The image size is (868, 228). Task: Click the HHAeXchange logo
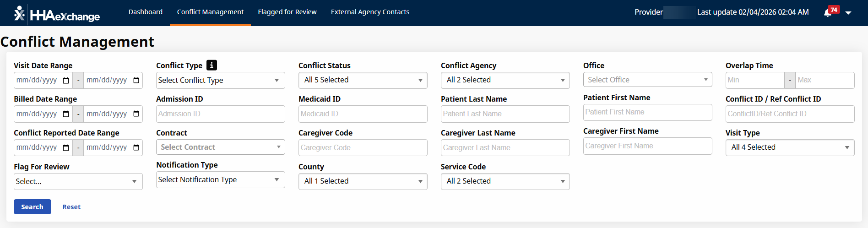(x=57, y=15)
